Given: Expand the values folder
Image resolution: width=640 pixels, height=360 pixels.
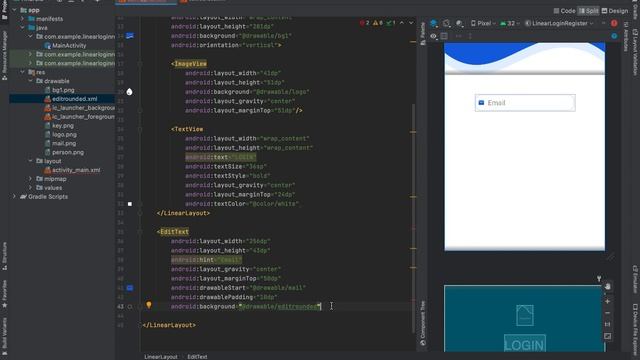Looking at the screenshot, I should (x=31, y=188).
